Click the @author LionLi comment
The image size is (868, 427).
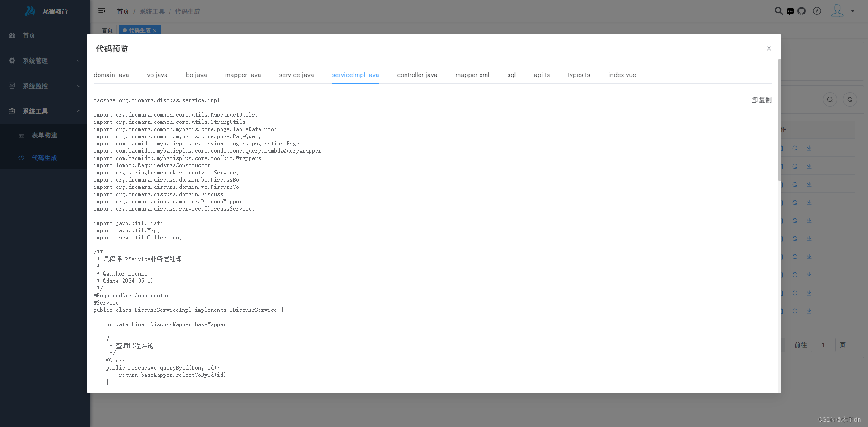click(x=122, y=274)
